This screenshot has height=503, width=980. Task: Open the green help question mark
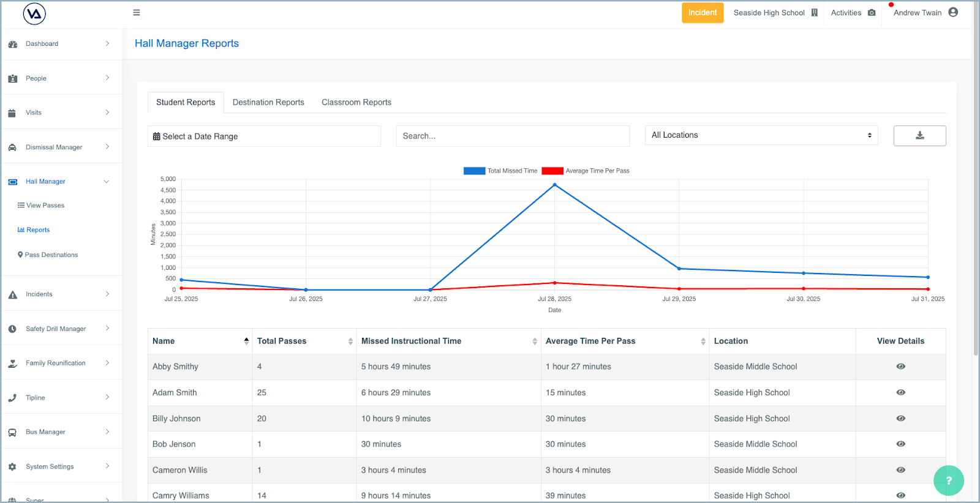[949, 480]
